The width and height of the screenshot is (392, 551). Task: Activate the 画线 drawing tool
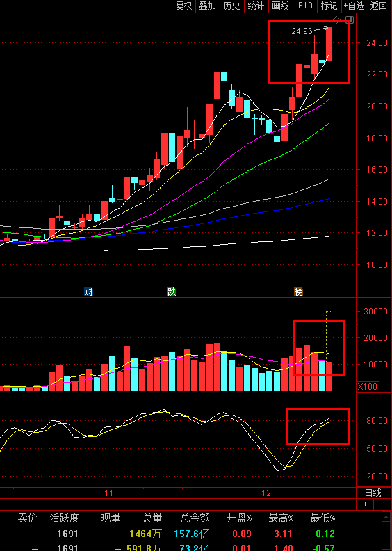point(281,6)
